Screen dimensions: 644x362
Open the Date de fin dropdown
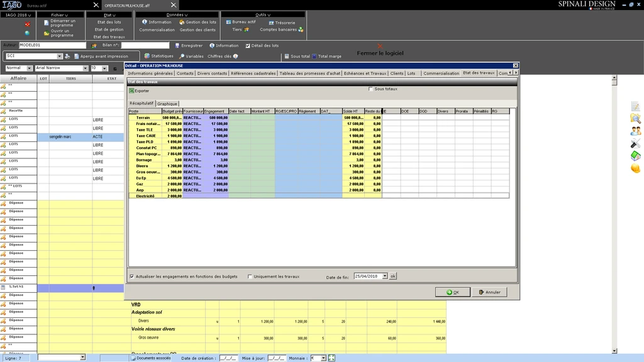pyautogui.click(x=384, y=276)
